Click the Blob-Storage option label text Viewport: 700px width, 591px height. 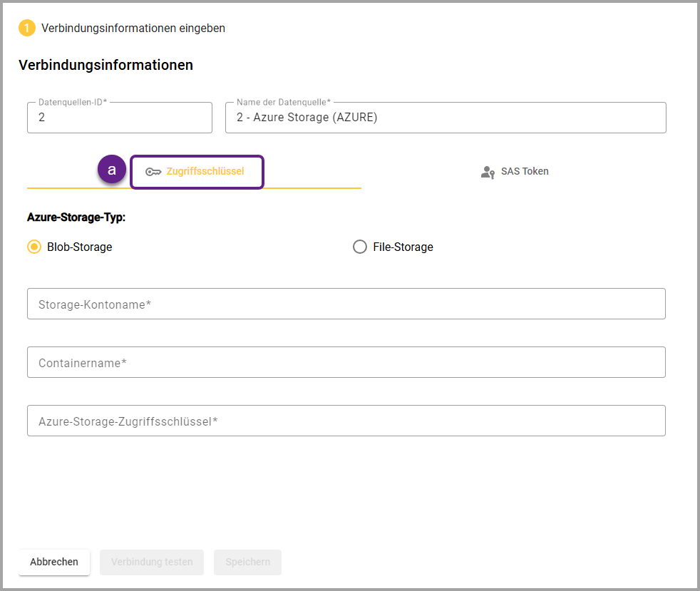click(79, 247)
